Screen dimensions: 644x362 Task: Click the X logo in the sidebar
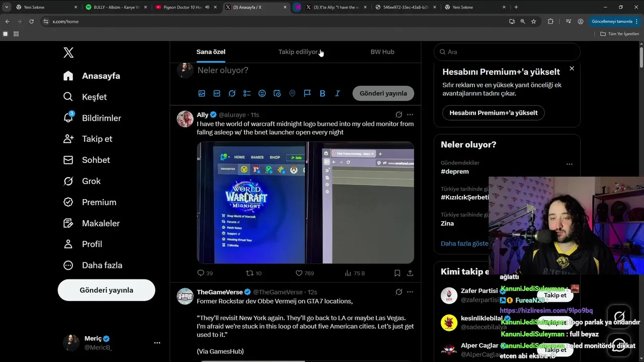pyautogui.click(x=68, y=52)
